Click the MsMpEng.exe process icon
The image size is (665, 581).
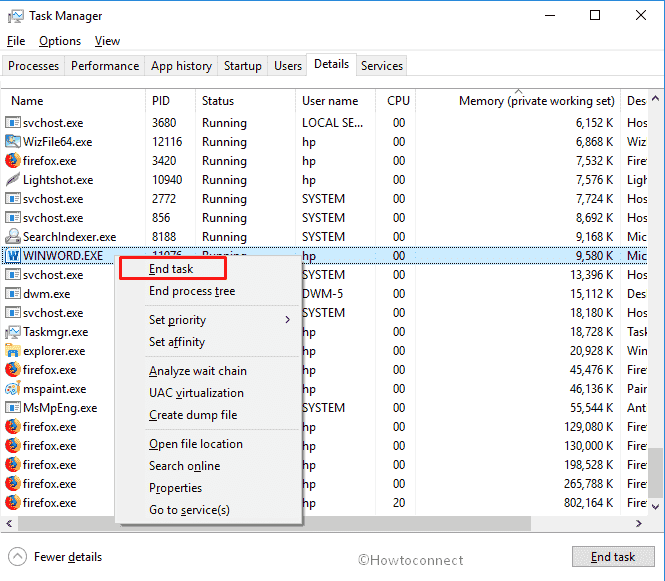point(13,408)
